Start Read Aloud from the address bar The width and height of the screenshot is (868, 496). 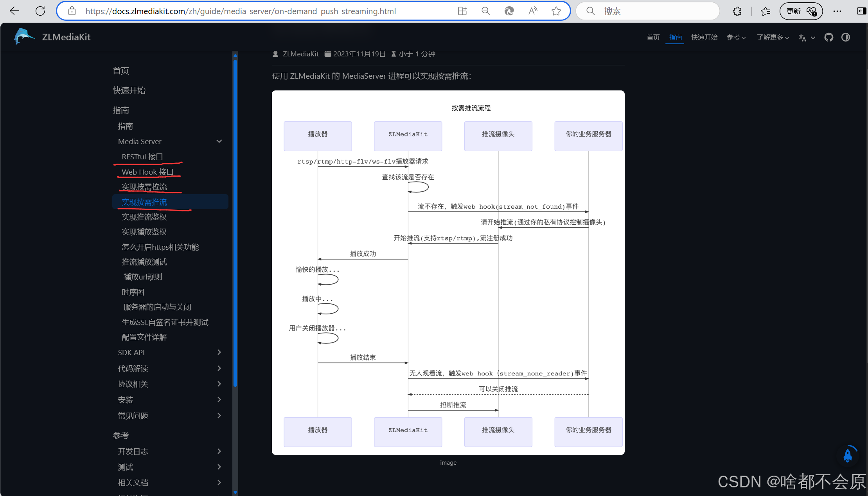point(533,11)
